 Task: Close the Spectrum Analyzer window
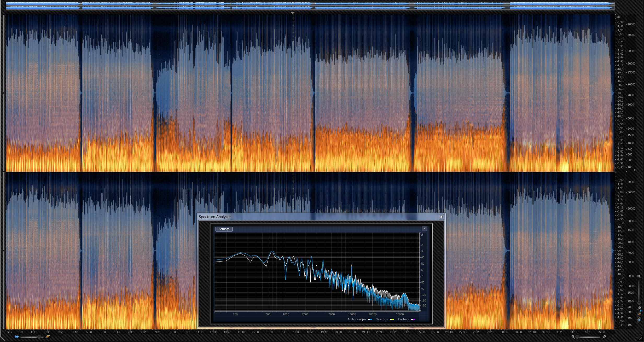click(x=441, y=217)
